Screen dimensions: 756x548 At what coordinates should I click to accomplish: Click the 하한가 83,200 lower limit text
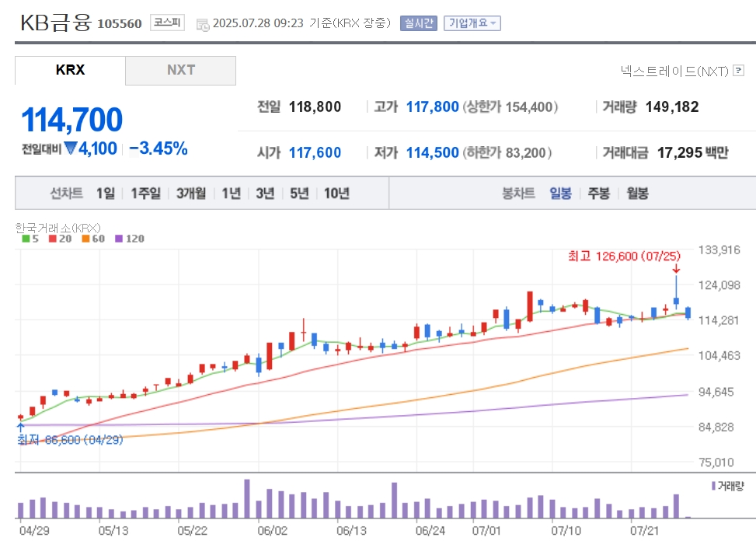coord(507,152)
